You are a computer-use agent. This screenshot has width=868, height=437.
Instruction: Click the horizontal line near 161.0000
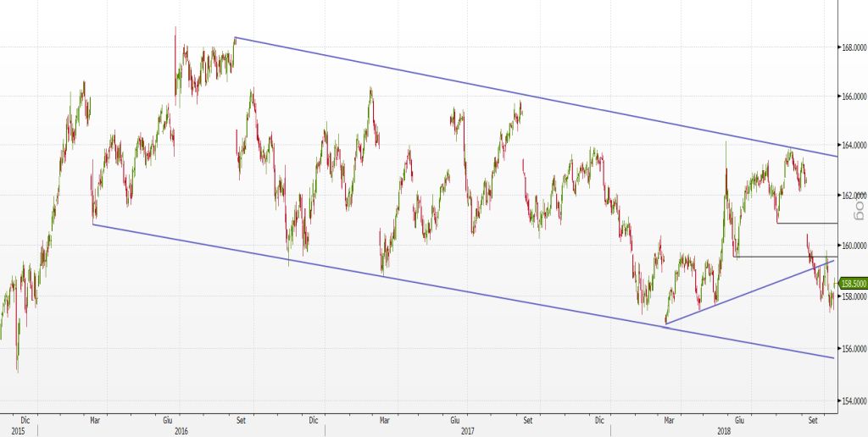coord(805,223)
